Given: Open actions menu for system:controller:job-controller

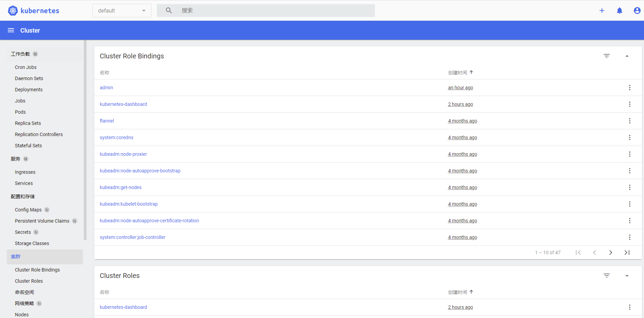Looking at the screenshot, I should coord(630,237).
